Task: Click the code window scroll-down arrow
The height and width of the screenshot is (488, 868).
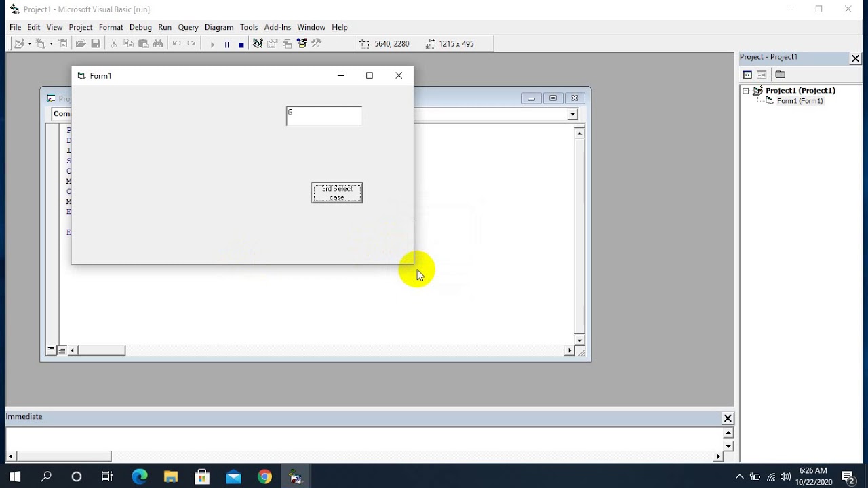Action: point(580,340)
